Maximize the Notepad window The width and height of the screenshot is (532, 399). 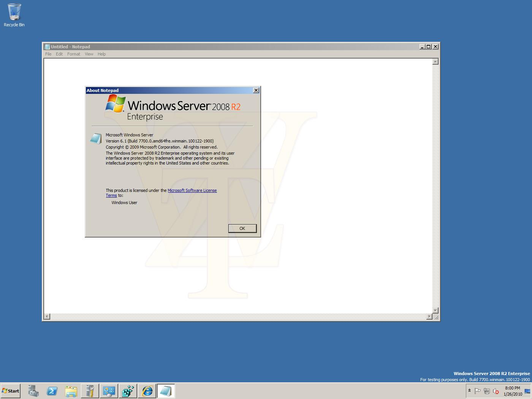tap(428, 47)
